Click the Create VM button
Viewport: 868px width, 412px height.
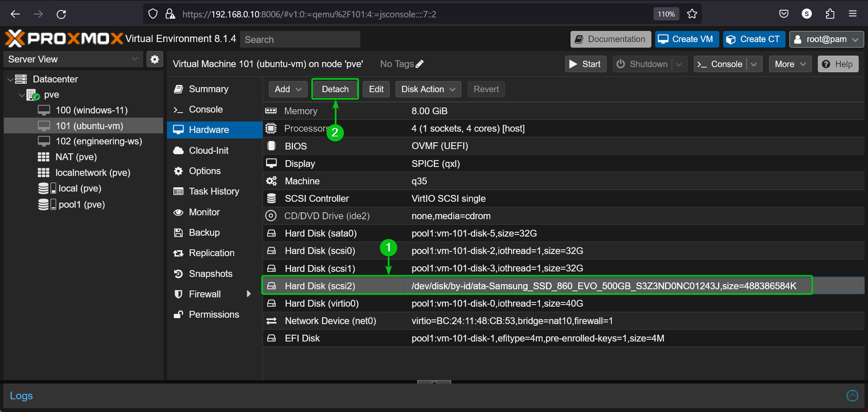coord(687,39)
